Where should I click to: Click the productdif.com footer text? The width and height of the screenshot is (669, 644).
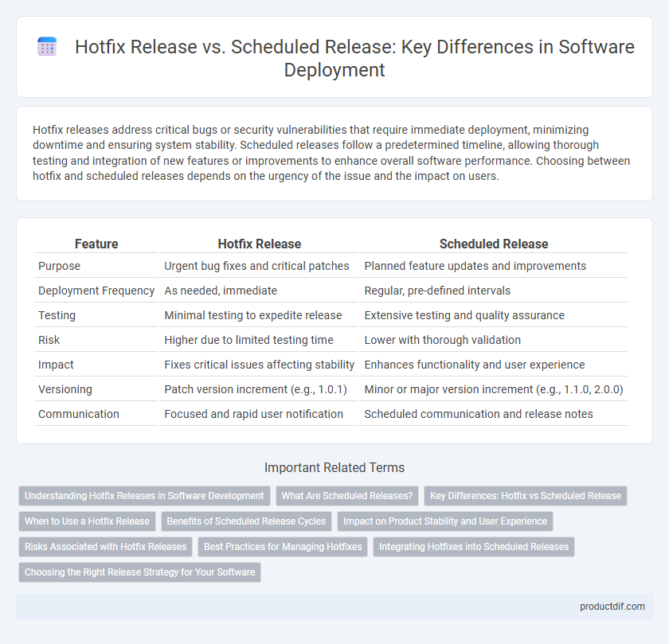[612, 607]
